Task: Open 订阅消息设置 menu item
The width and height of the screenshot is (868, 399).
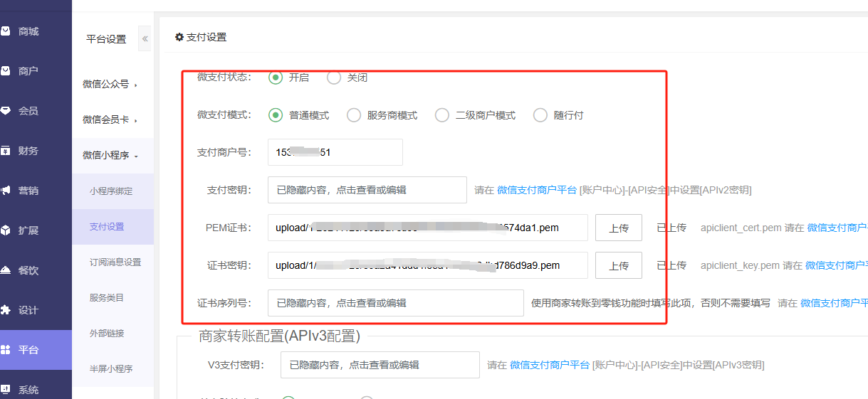Action: [x=115, y=262]
